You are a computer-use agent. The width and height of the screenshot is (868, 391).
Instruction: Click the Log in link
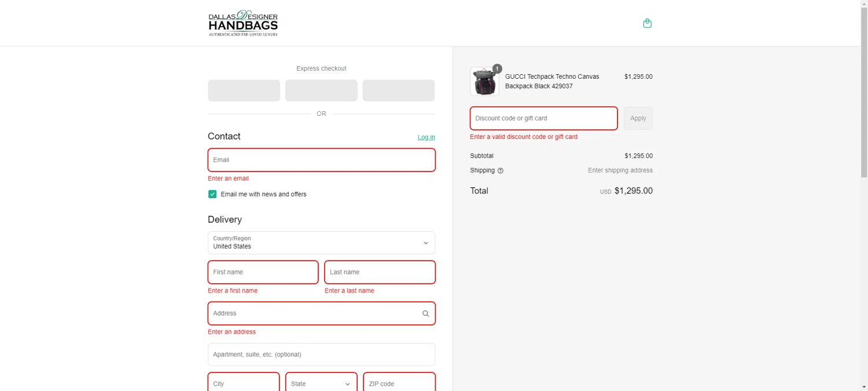click(x=426, y=137)
